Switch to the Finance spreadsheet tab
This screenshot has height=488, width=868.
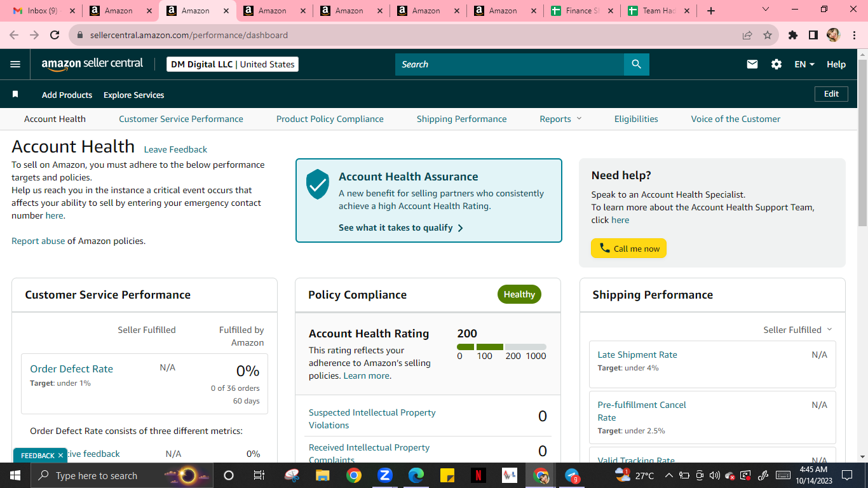(582, 11)
